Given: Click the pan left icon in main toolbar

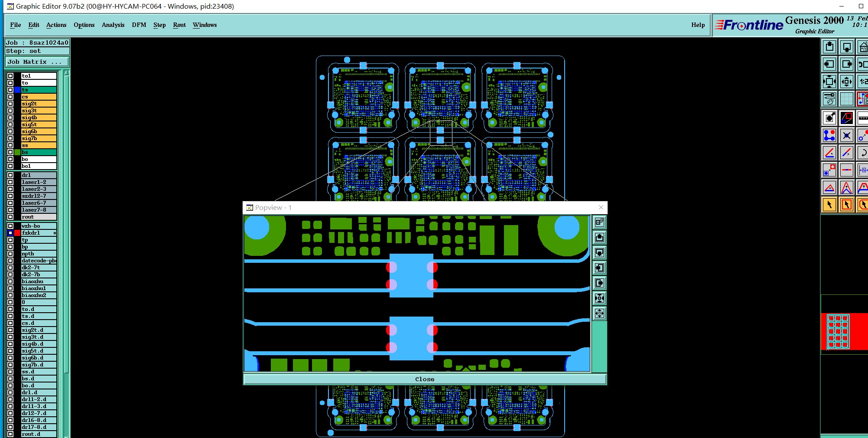Looking at the screenshot, I should click(x=829, y=64).
